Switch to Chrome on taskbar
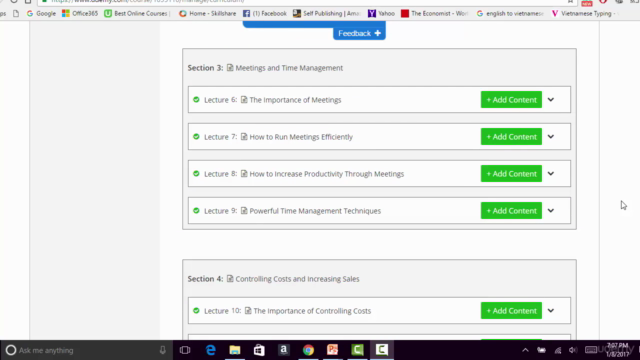This screenshot has height=360, width=640. coord(308,350)
